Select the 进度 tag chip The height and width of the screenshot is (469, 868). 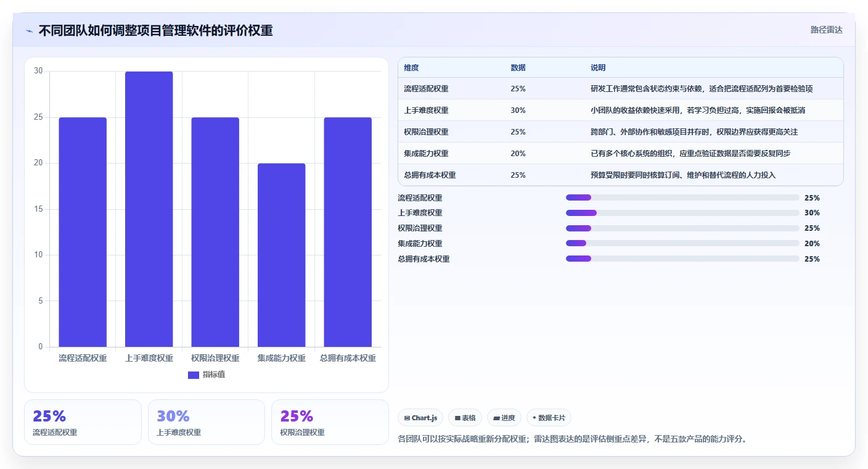[504, 418]
